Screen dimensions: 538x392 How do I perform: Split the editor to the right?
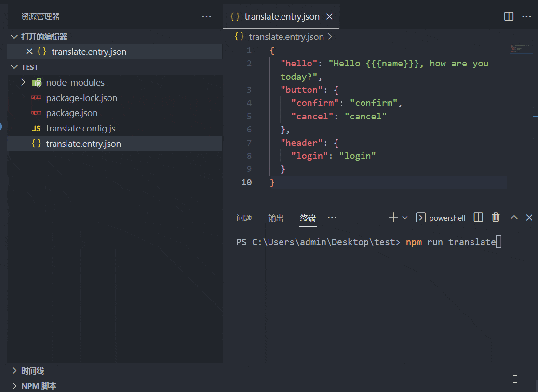click(x=509, y=16)
